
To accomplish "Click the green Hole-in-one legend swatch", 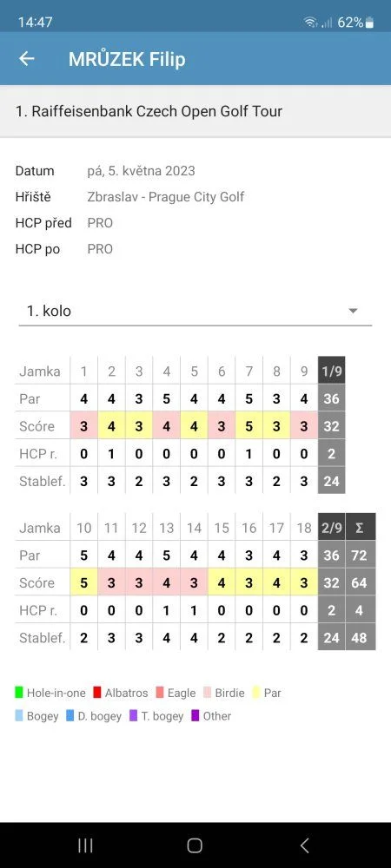I will (x=19, y=693).
